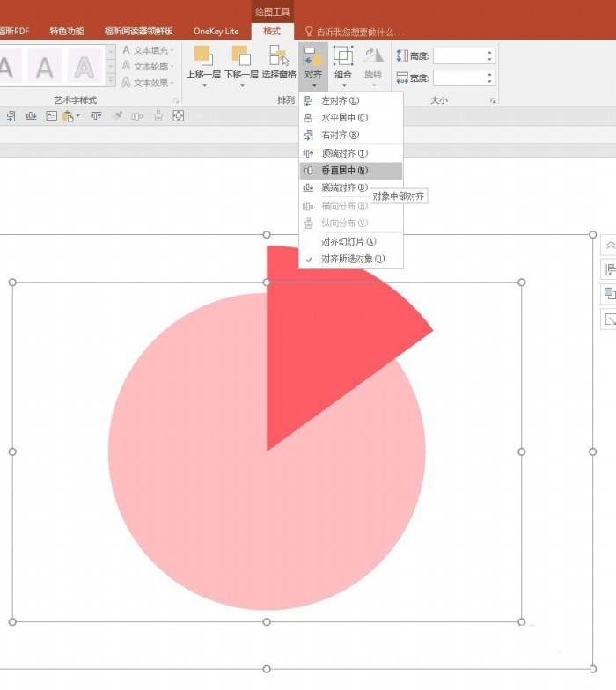Expand the Text Fill (文本填充) dropdown
The image size is (616, 690).
[x=148, y=50]
